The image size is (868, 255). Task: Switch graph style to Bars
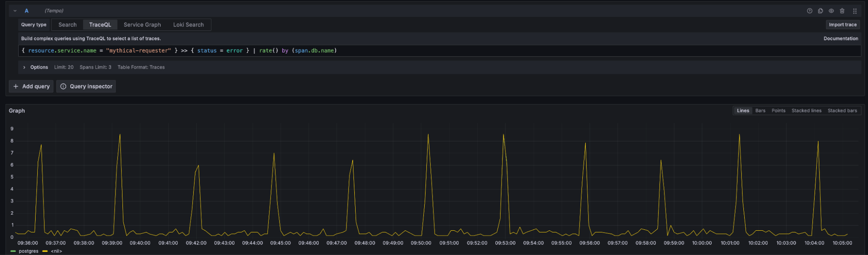pyautogui.click(x=760, y=111)
